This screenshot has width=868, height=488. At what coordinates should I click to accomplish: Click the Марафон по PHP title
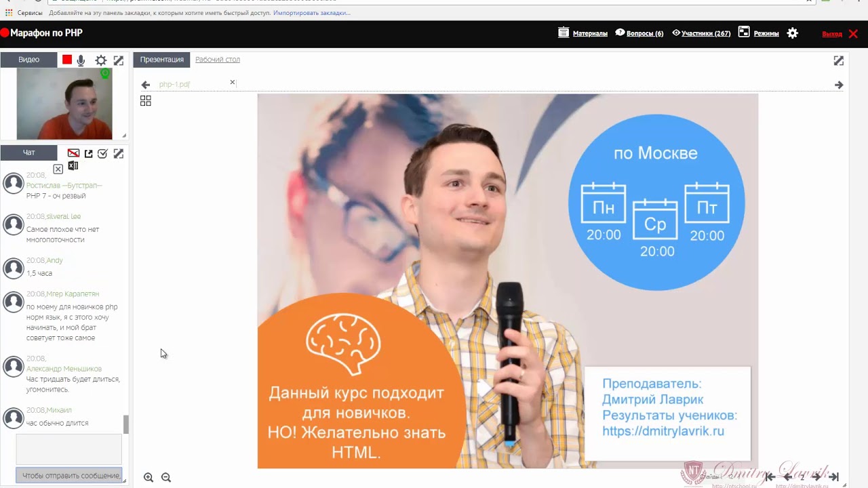[46, 33]
